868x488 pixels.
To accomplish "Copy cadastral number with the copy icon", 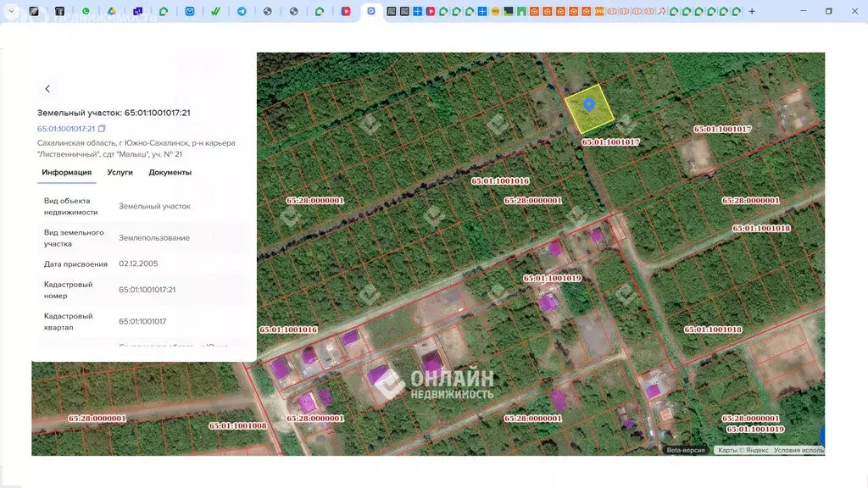I will (x=102, y=129).
